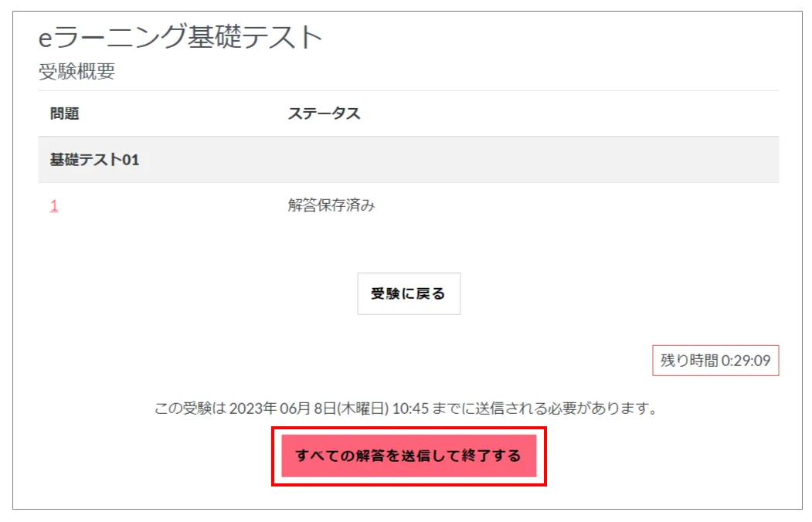Screen dimensions: 812x522
Task: Click the 解答保存済み status text
Action: [331, 205]
